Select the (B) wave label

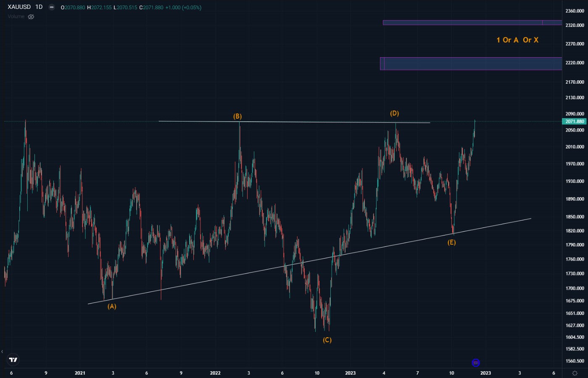pyautogui.click(x=237, y=116)
